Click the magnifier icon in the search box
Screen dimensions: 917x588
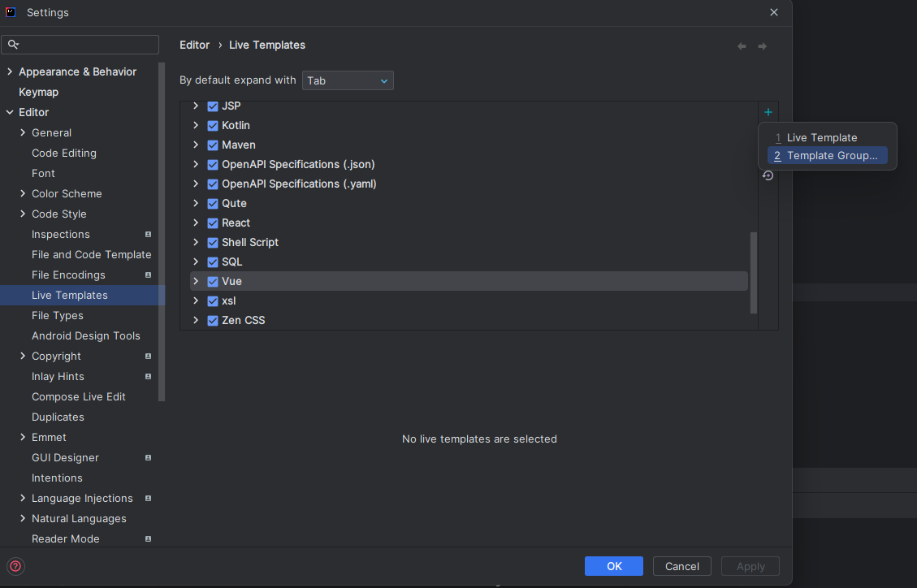click(14, 44)
